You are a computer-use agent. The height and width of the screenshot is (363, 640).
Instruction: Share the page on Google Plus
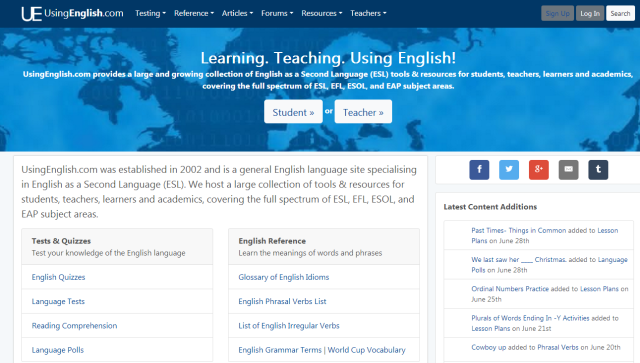[539, 169]
